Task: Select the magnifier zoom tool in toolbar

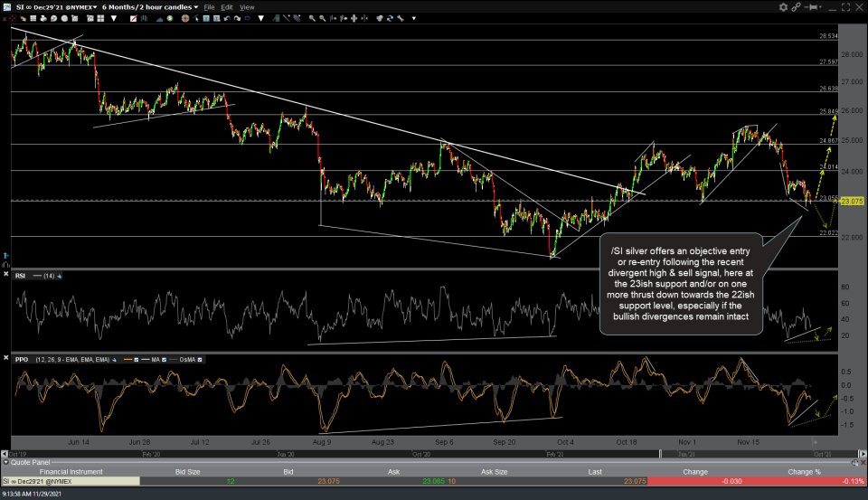Action: (313, 18)
